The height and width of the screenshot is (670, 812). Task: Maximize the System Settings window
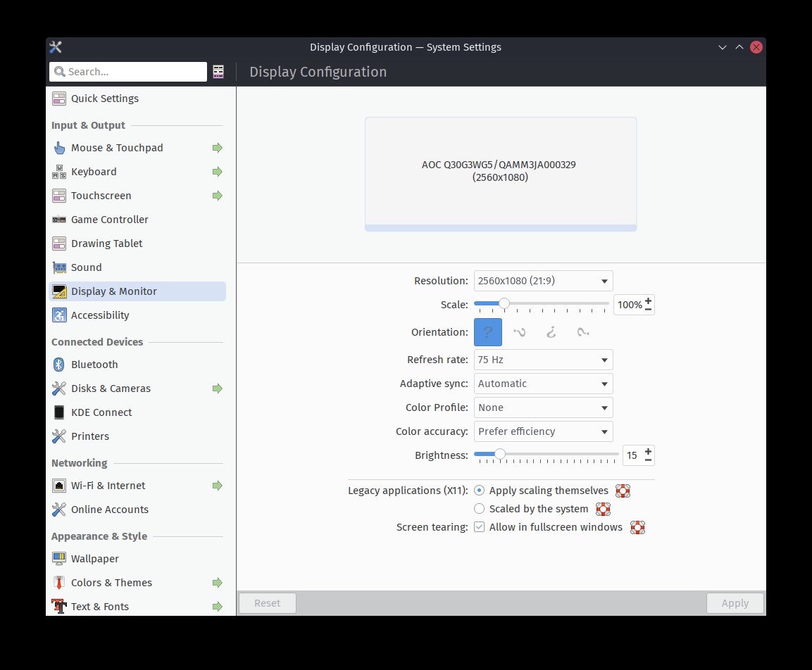coord(739,47)
